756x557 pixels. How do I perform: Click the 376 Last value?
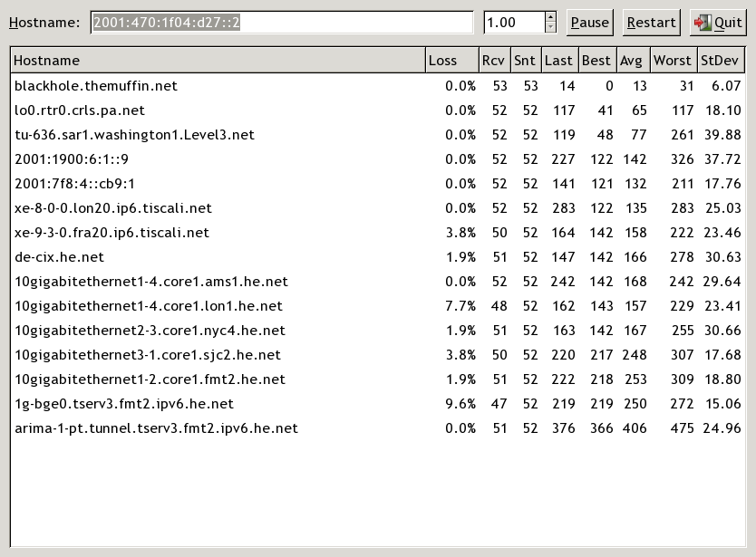564,428
